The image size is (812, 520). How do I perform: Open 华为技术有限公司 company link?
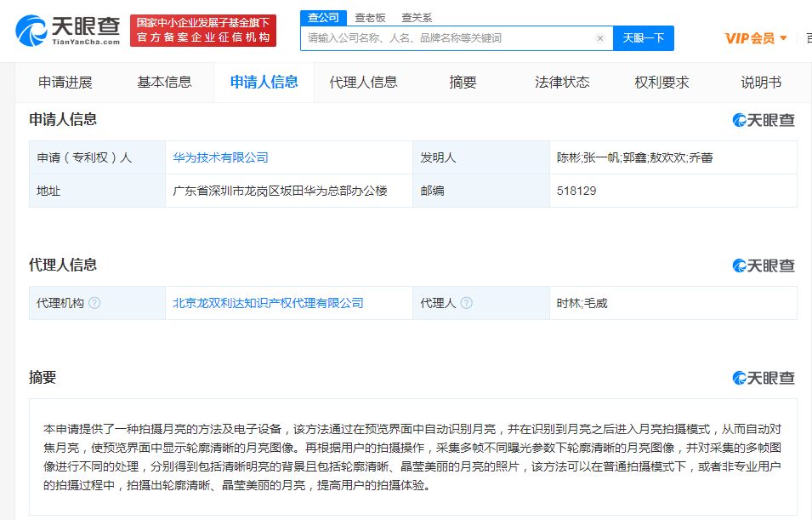click(x=220, y=157)
